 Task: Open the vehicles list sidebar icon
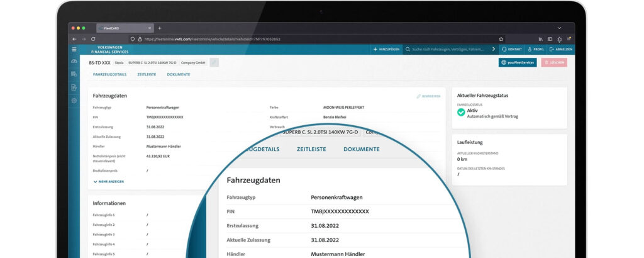point(74,74)
